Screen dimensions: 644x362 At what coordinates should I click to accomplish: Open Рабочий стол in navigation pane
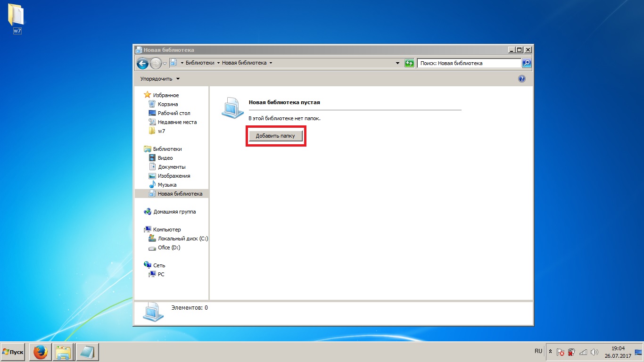coord(174,113)
